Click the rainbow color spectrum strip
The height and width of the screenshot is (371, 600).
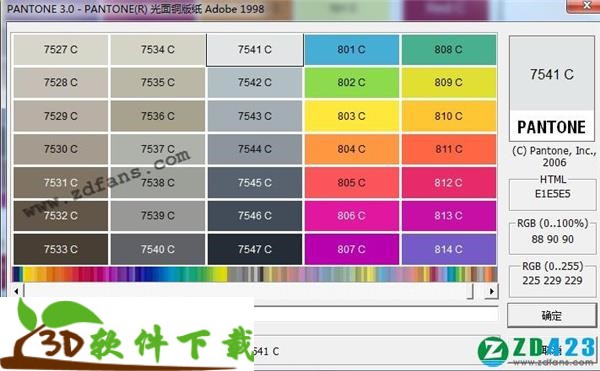pos(255,275)
